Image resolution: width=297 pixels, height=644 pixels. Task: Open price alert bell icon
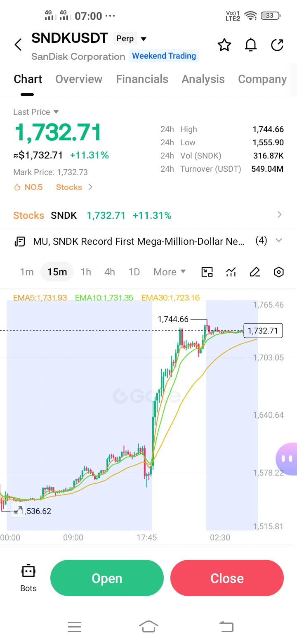(251, 45)
